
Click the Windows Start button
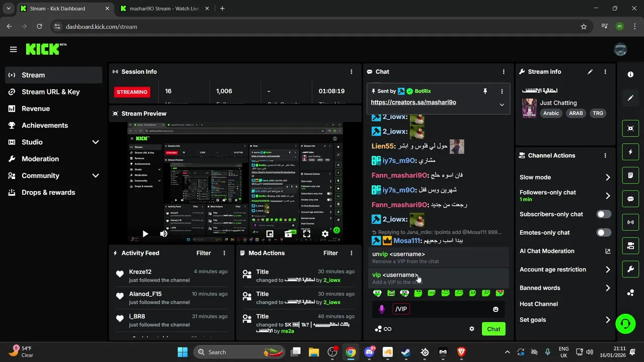(182, 352)
